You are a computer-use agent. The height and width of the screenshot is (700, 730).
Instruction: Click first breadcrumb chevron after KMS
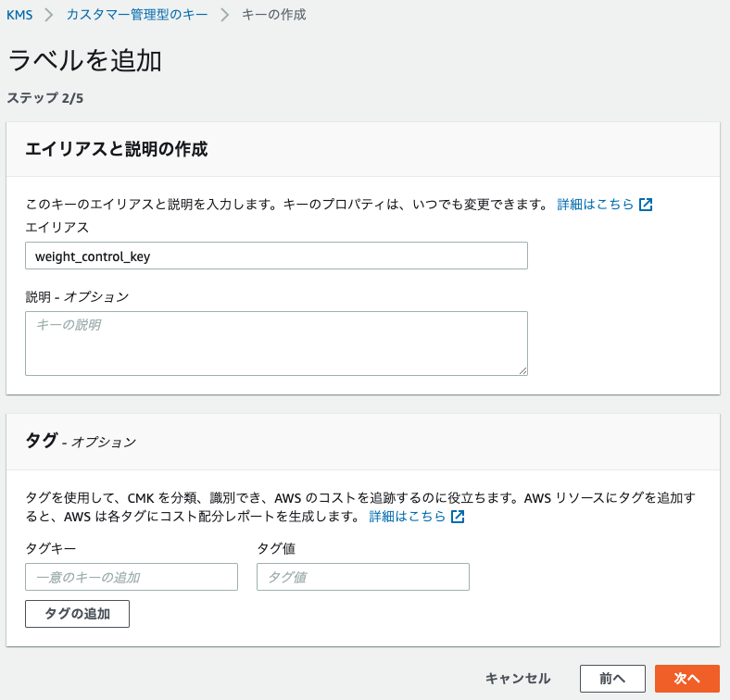(x=49, y=15)
